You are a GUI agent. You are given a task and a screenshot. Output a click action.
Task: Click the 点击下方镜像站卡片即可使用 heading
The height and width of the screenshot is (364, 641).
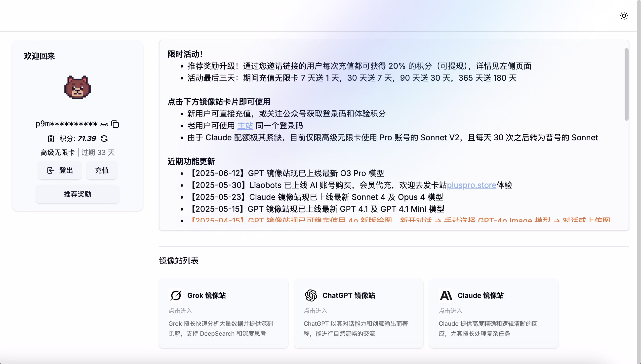click(219, 102)
